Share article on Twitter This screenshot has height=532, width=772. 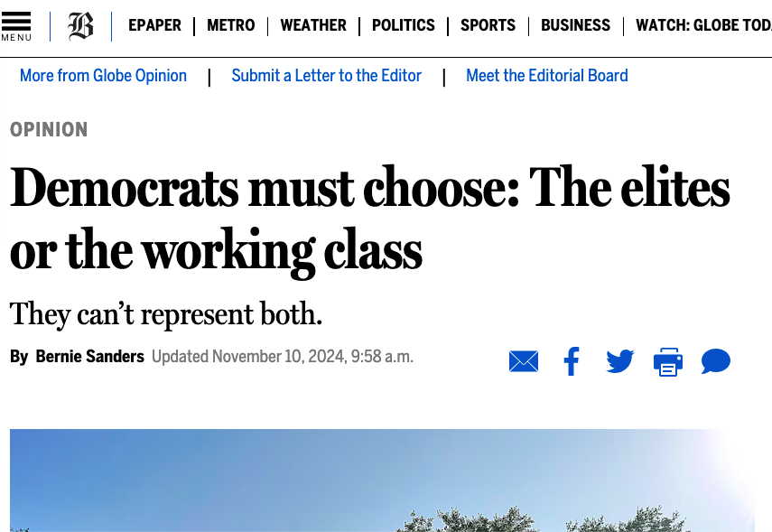tap(619, 362)
